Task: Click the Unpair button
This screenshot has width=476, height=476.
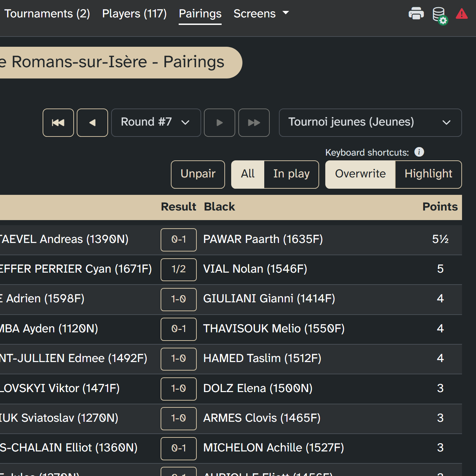Action: pos(198,174)
